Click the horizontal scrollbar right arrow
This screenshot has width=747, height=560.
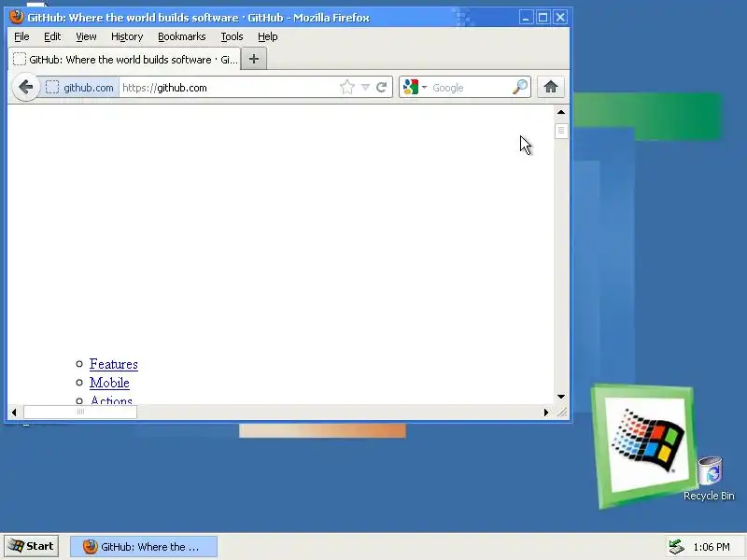[x=546, y=413]
